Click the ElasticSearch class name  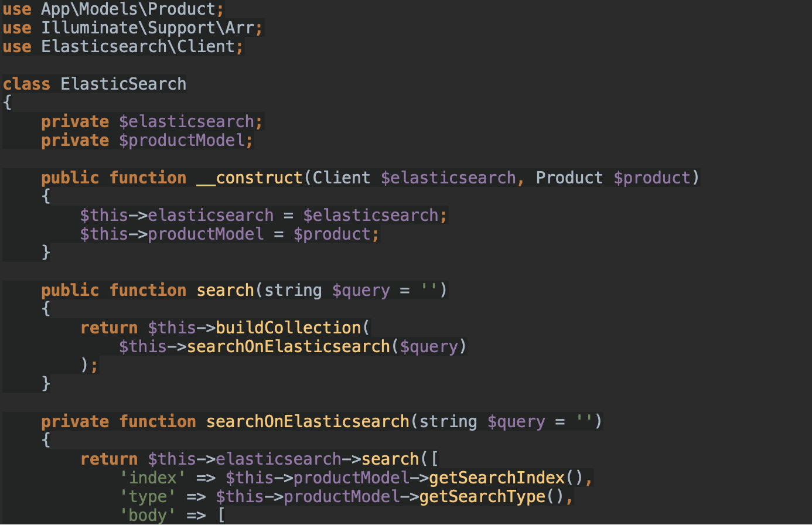click(123, 84)
